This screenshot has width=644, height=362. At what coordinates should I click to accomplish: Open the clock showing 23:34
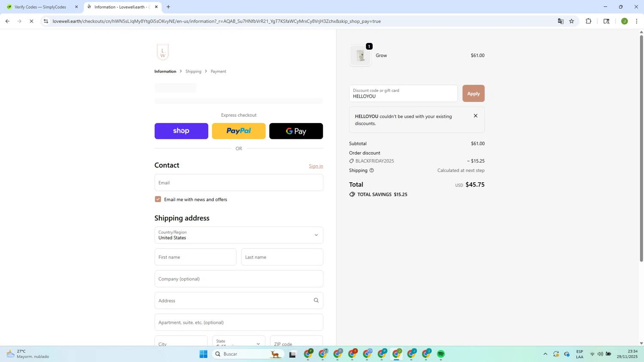[627, 354]
